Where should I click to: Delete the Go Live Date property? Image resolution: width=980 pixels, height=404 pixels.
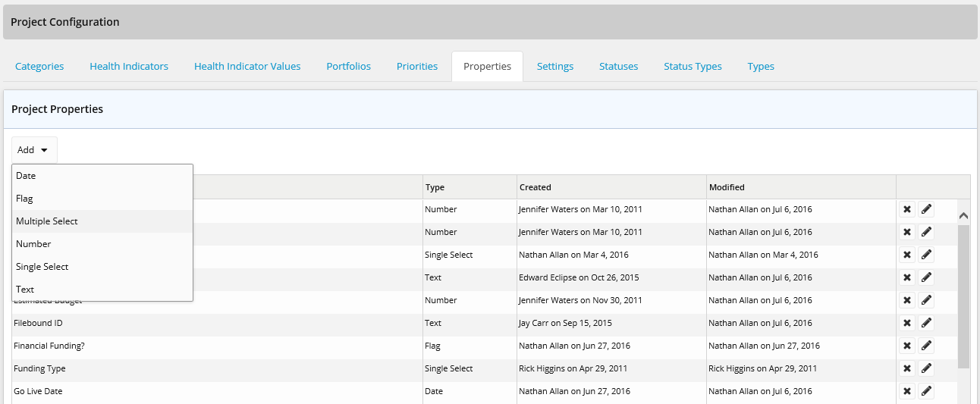(x=906, y=391)
